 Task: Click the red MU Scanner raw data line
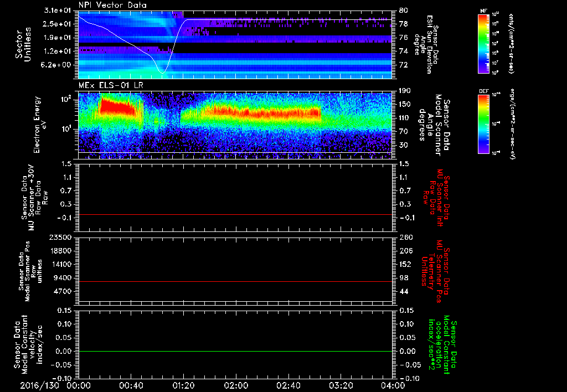point(235,214)
